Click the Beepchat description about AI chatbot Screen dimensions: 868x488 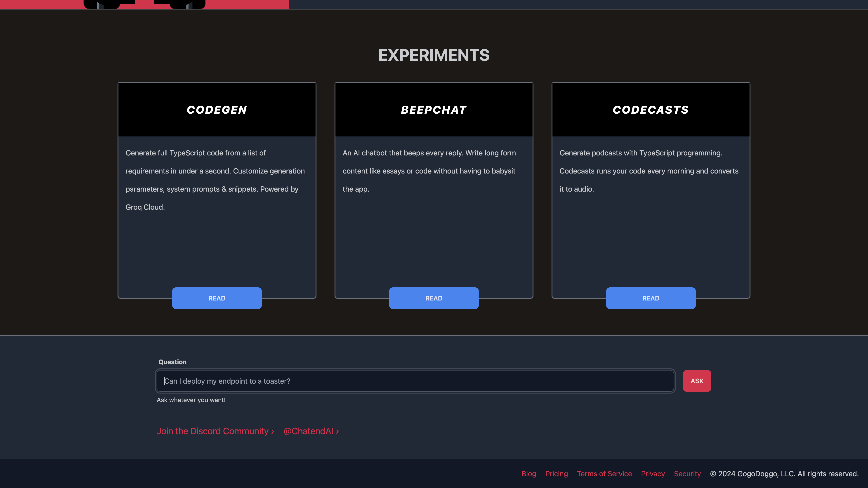pyautogui.click(x=429, y=171)
